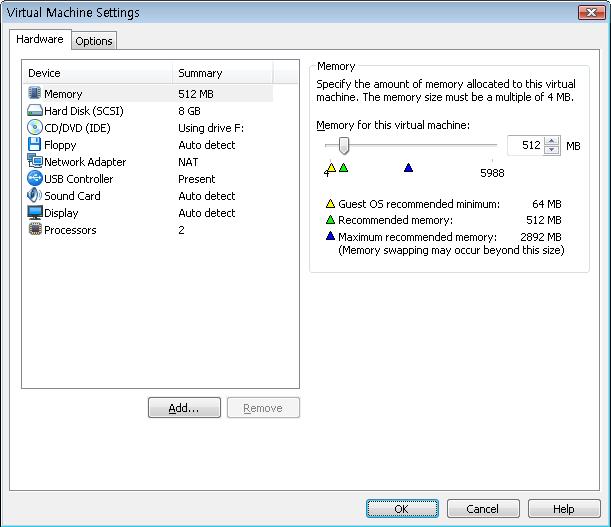Screen dimensions: 611x527
Task: Click the memory slider thumb
Action: pyautogui.click(x=343, y=145)
